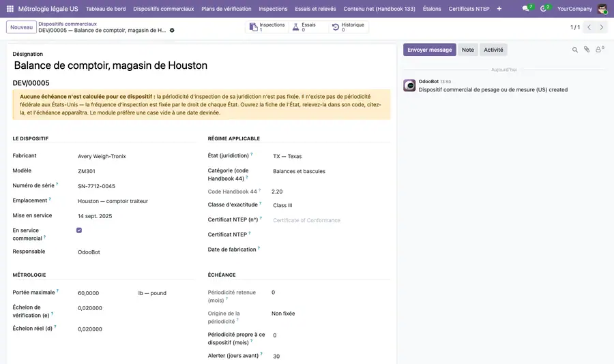The width and height of the screenshot is (614, 364).
Task: Go to the next record arrow
Action: point(602,27)
